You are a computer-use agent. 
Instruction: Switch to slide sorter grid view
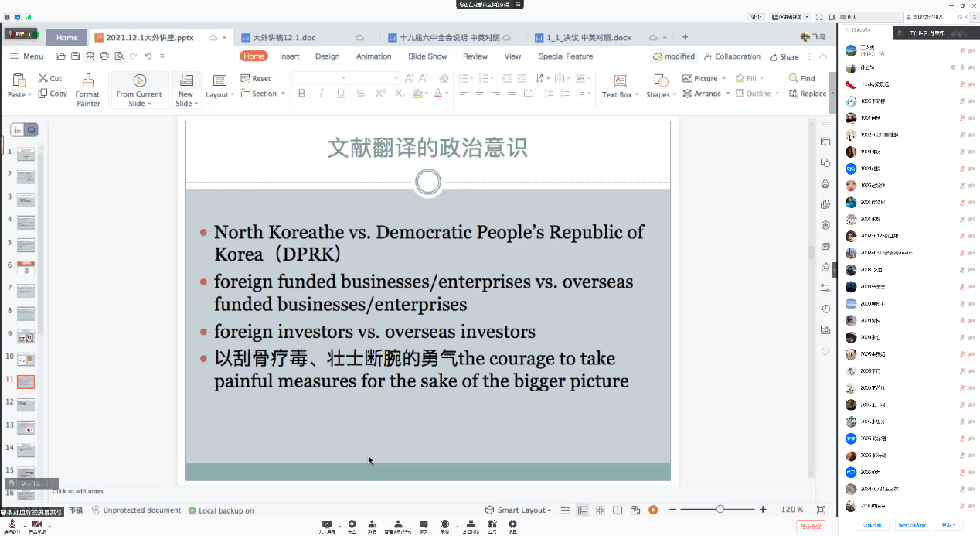pos(600,510)
